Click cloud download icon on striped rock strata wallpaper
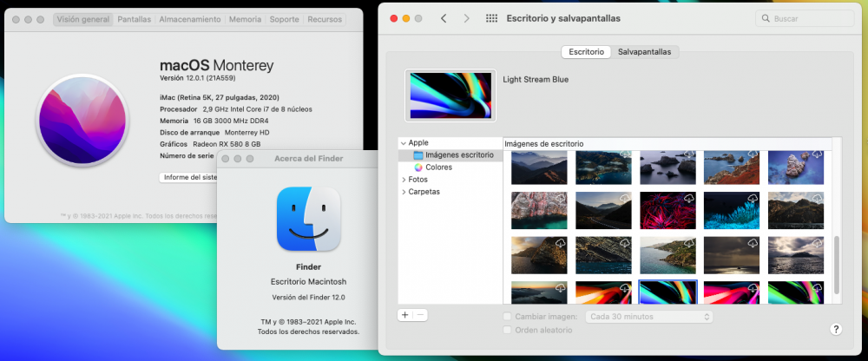868x361 pixels. (x=625, y=242)
